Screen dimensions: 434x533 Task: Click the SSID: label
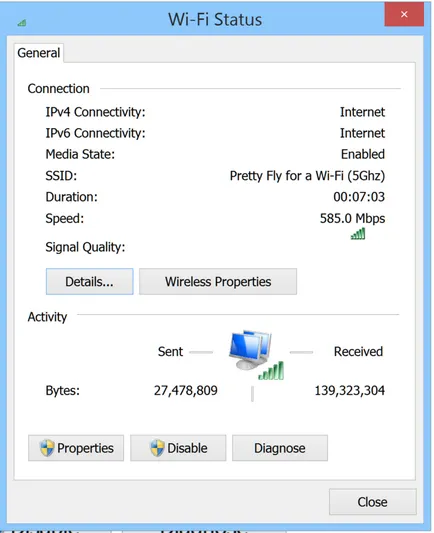pyautogui.click(x=61, y=176)
